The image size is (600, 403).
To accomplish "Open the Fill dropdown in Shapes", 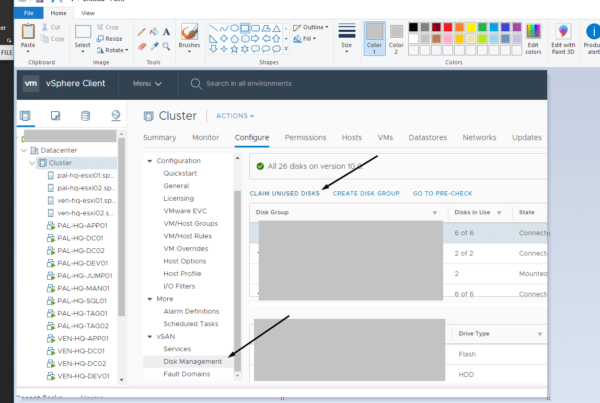I will [305, 39].
